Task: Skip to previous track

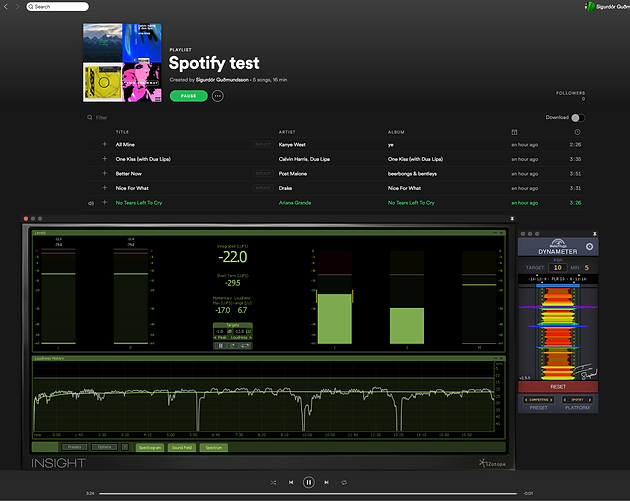Action: (291, 483)
